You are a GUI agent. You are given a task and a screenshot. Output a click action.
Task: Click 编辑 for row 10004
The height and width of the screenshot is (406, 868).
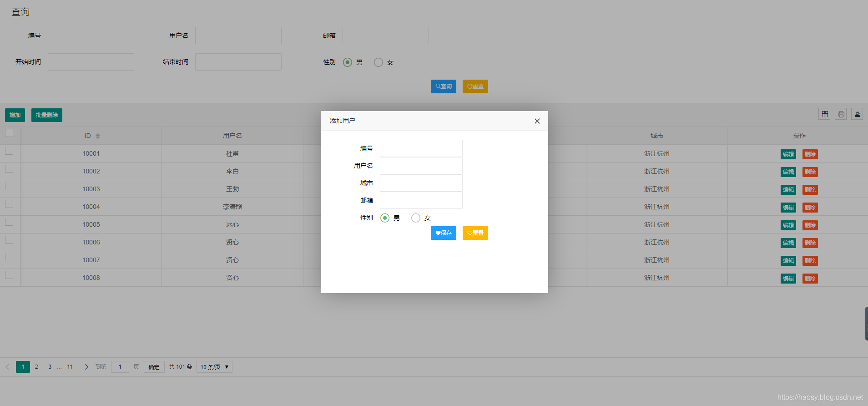pos(788,208)
